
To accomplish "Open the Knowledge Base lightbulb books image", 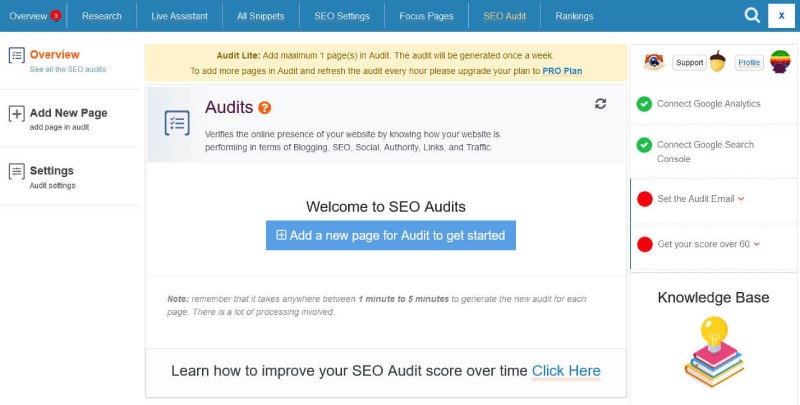I will click(x=714, y=352).
